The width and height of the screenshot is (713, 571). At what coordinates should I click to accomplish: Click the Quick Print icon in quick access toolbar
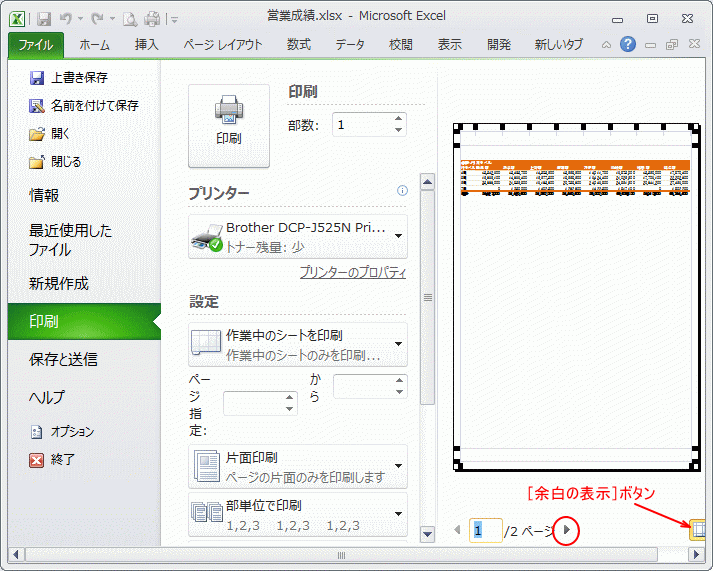[x=152, y=19]
